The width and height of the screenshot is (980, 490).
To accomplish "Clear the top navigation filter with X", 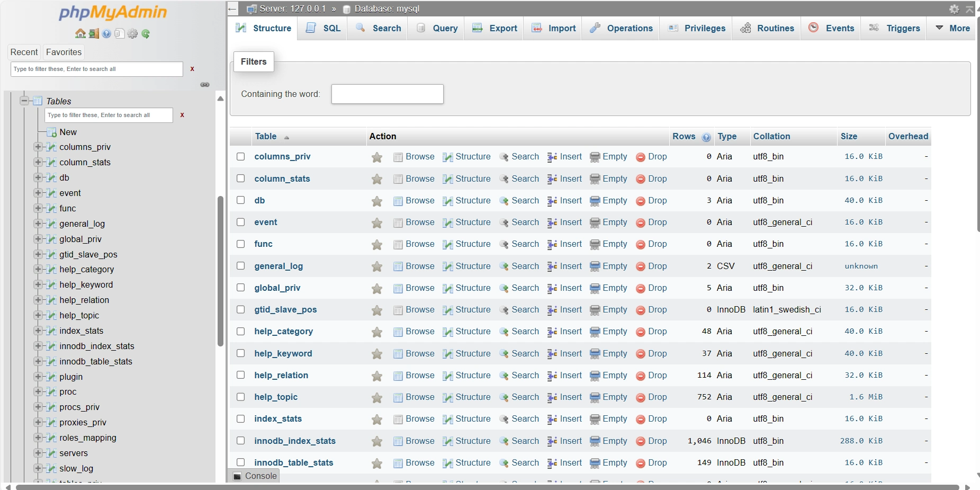I will point(192,69).
